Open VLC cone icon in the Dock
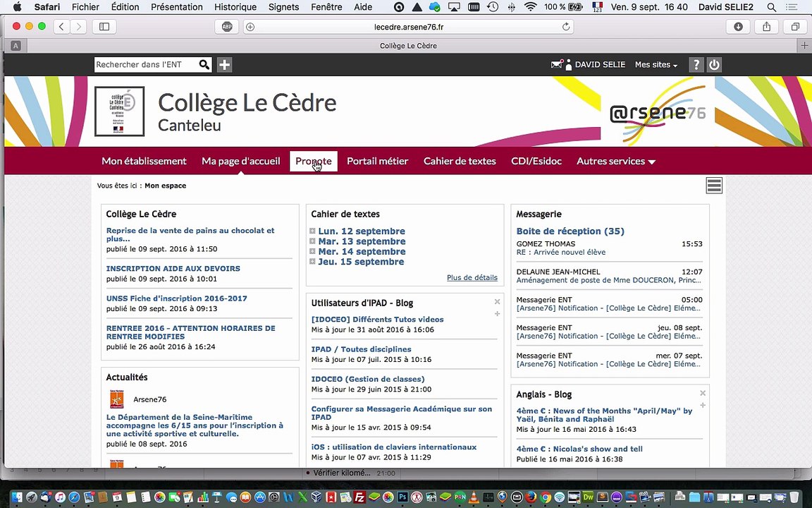This screenshot has width=812, height=508. point(474,497)
